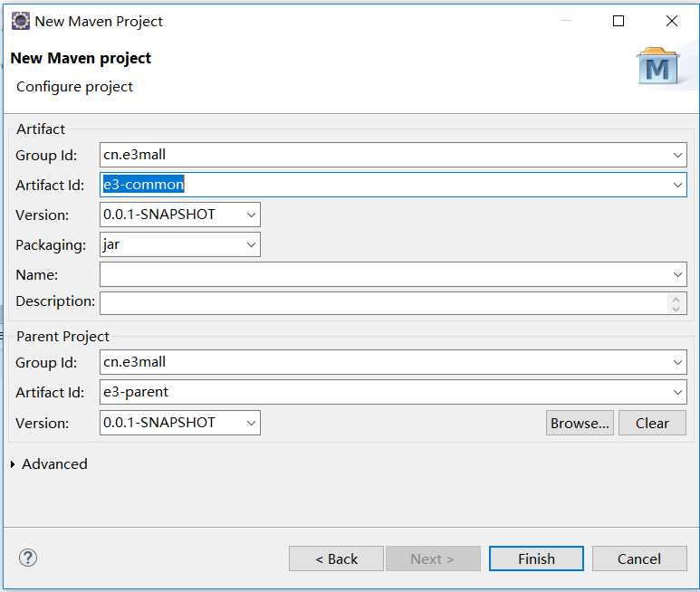Click the 'Description:' label
This screenshot has width=700, height=592.
55,301
